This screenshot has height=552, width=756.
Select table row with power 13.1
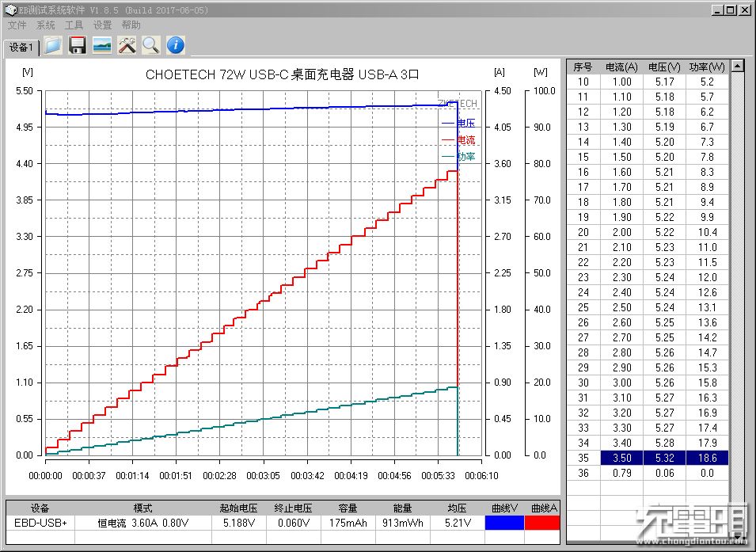(648, 307)
